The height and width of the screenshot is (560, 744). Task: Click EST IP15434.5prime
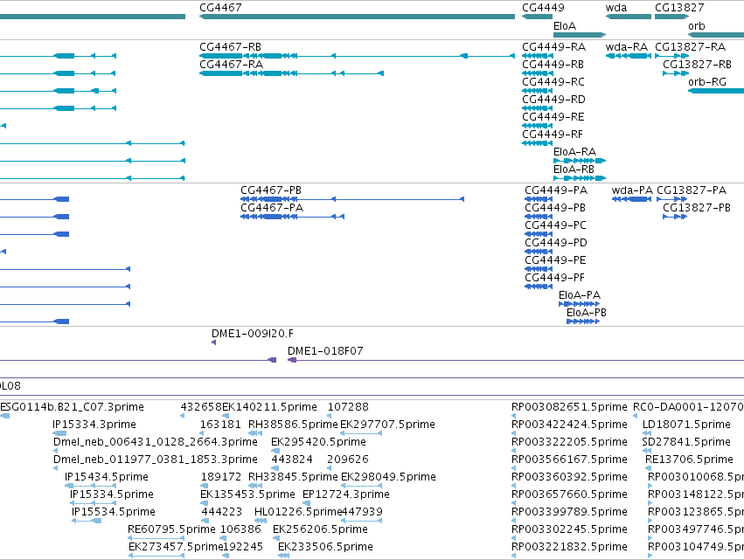coord(90,486)
